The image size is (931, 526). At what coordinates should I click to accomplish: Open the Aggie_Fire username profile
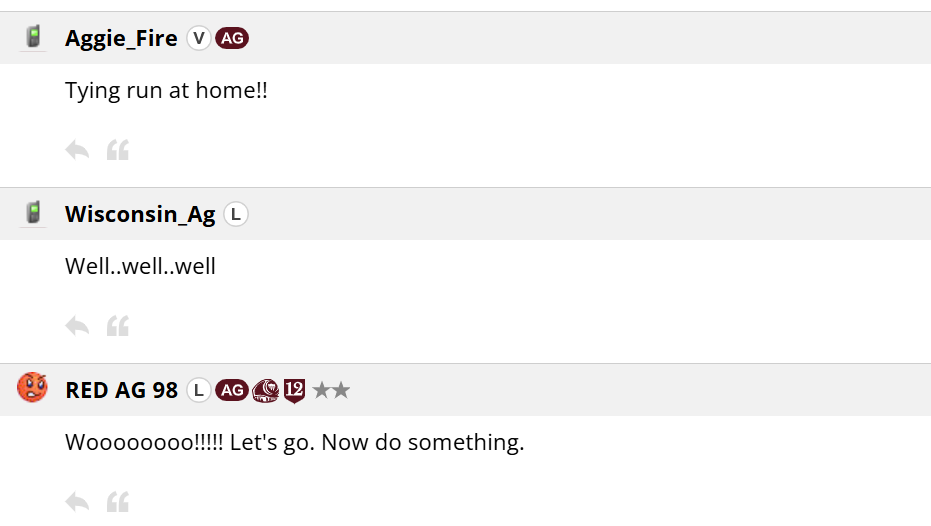point(121,39)
